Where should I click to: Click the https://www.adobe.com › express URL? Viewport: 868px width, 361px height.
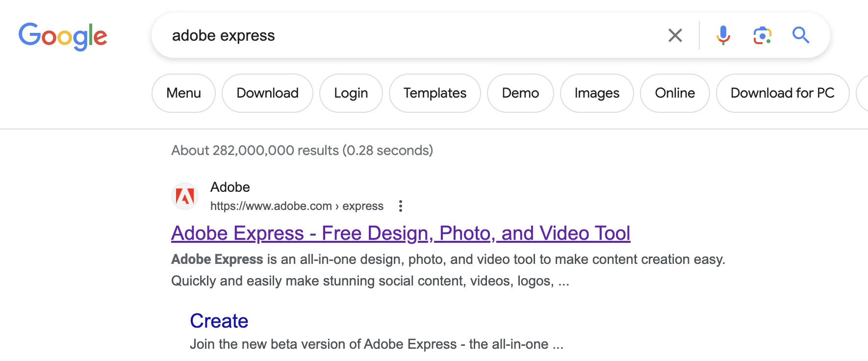(x=297, y=206)
